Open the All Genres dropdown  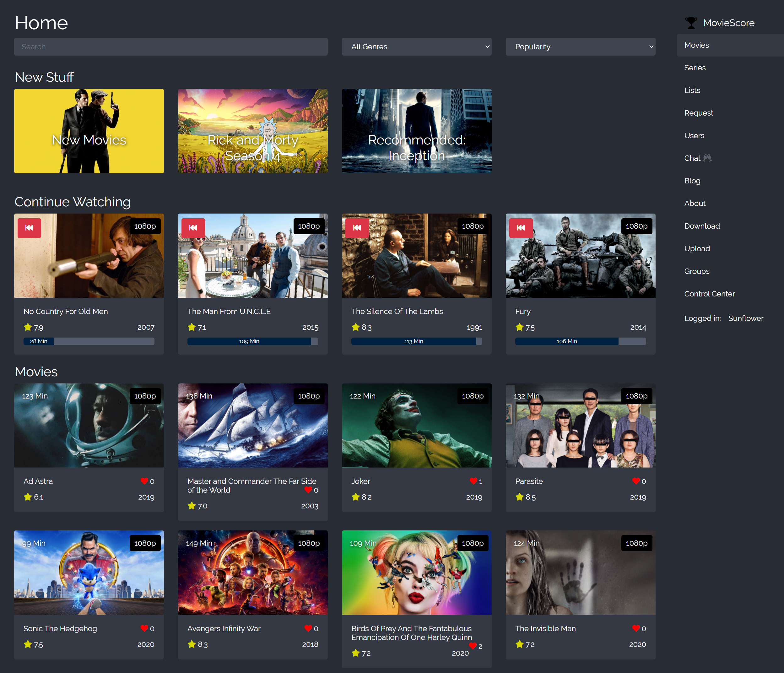pyautogui.click(x=417, y=46)
